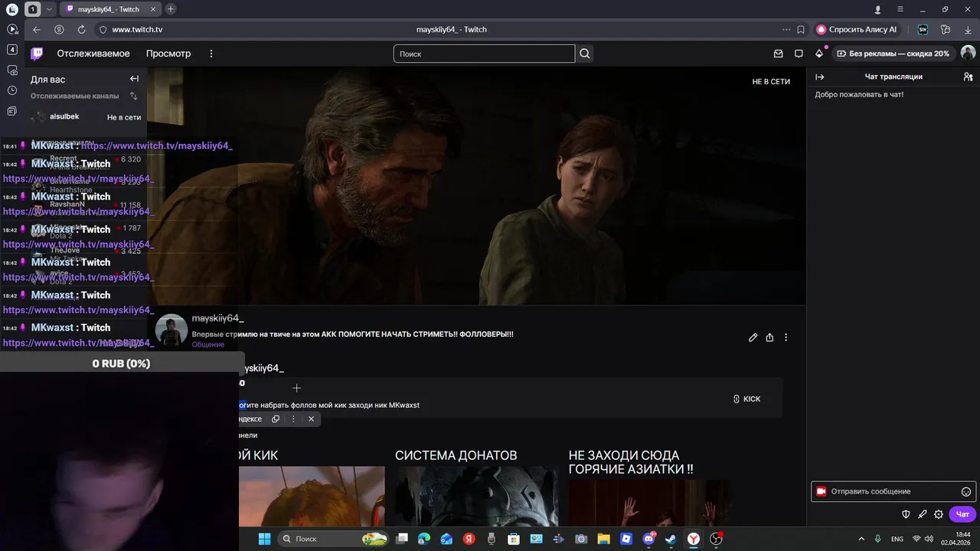
Task: Open Windows Start menu
Action: (264, 539)
